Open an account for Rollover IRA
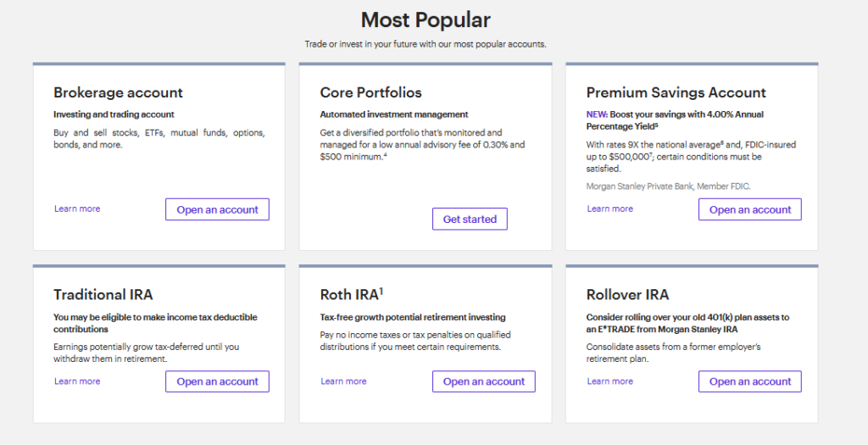Screen dimensions: 868x445 pyautogui.click(x=749, y=381)
